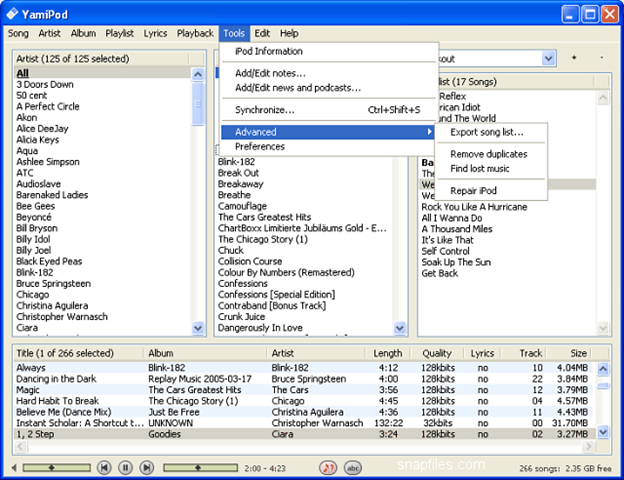Click the plus icon to add playlist
624x480 pixels.
[x=574, y=59]
